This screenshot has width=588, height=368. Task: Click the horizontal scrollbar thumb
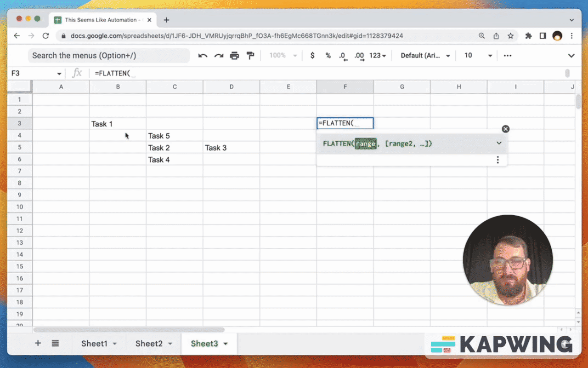coord(129,329)
